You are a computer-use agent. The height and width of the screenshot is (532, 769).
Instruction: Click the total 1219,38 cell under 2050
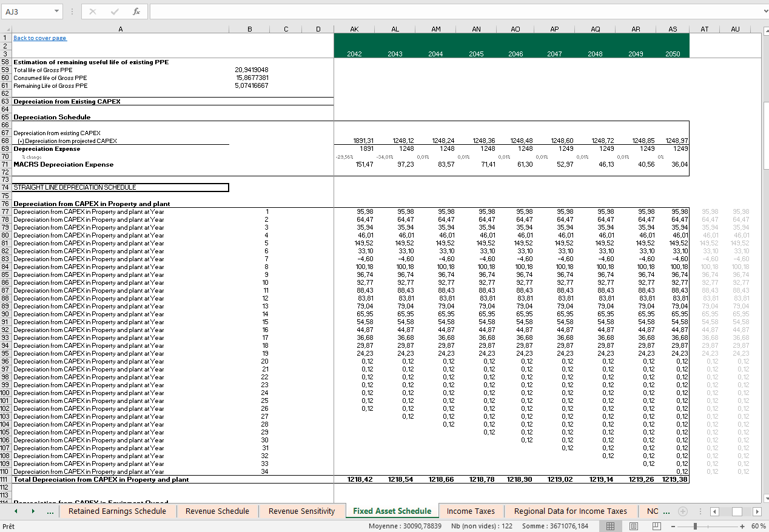pos(676,479)
